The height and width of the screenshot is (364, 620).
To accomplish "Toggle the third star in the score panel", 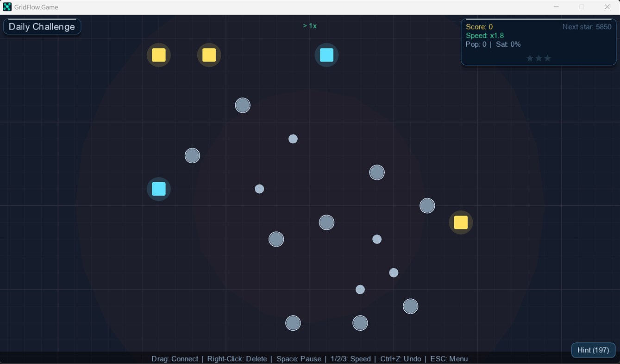I will [x=547, y=58].
